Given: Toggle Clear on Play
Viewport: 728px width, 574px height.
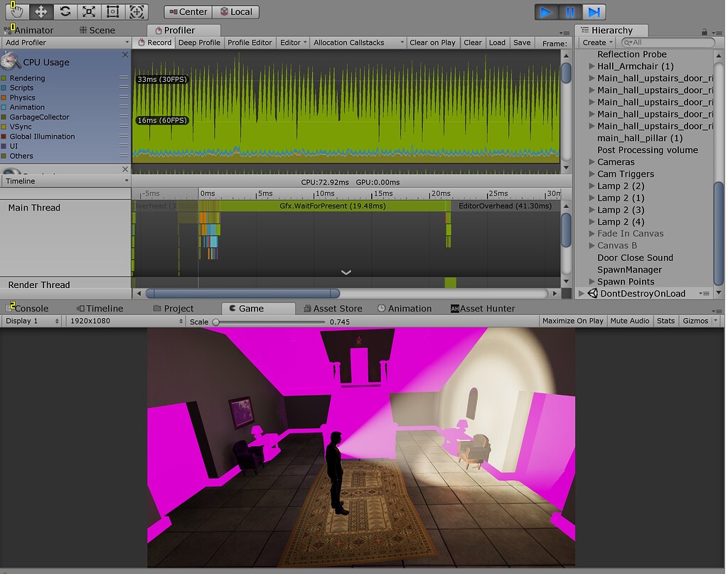Looking at the screenshot, I should pos(433,42).
